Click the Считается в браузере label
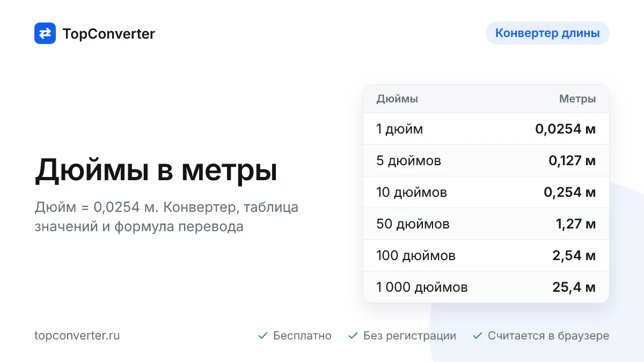The image size is (644, 362). [548, 336]
